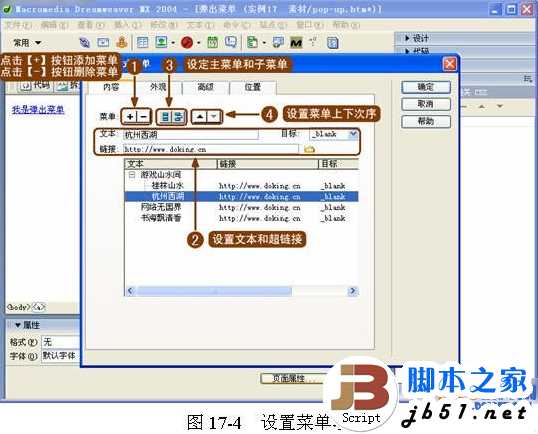Click the 链接 column header
This screenshot has width=538, height=434.
(268, 164)
